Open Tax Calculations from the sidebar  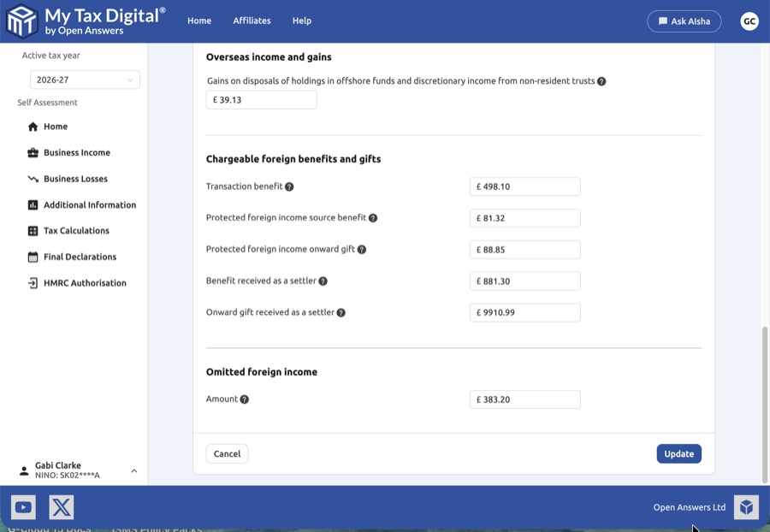pyautogui.click(x=76, y=231)
